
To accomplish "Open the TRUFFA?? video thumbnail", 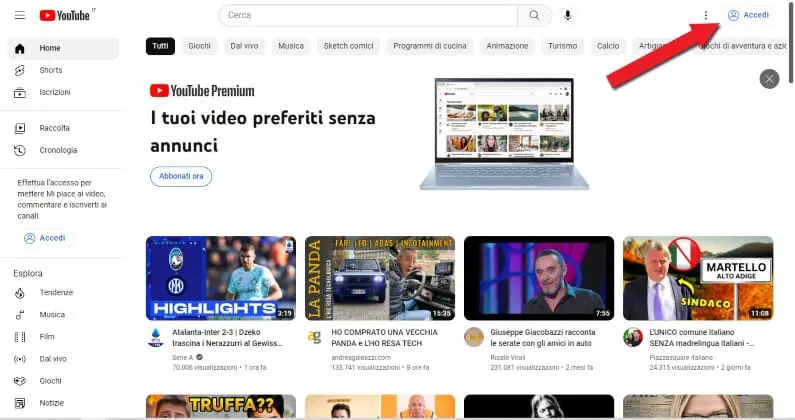I will [x=221, y=407].
